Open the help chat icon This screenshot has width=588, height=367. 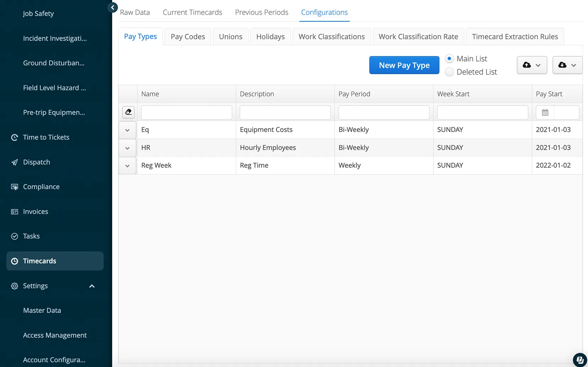[x=580, y=360]
